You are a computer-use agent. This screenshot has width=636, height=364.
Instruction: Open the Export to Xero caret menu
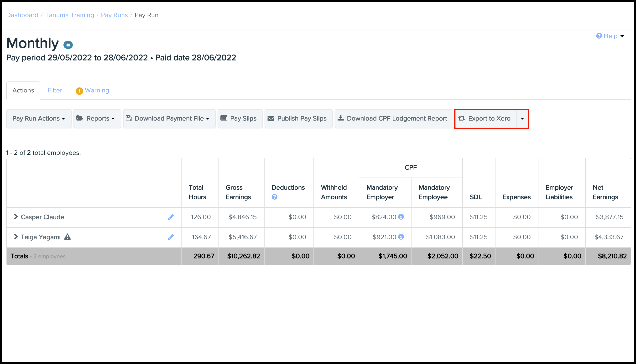(x=522, y=118)
